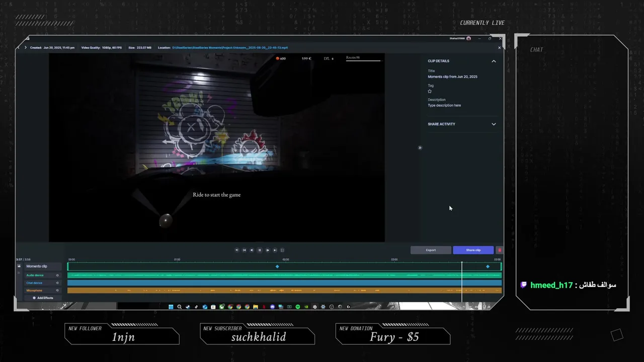Click the green clip end trim handle
The height and width of the screenshot is (362, 644).
click(501, 266)
